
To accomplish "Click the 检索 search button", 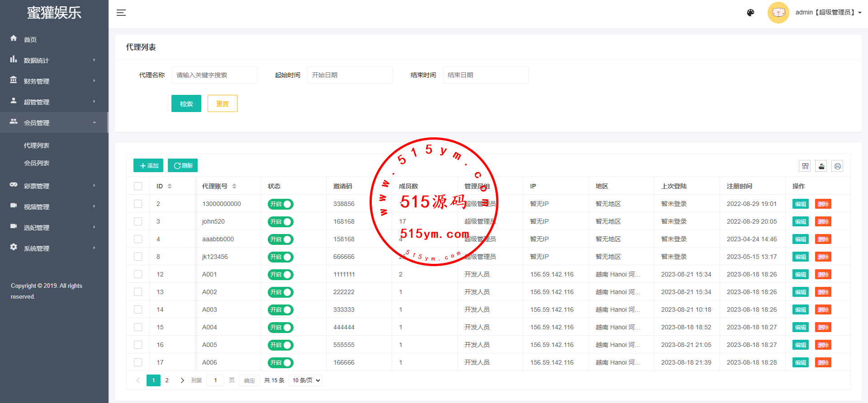I will click(x=186, y=104).
